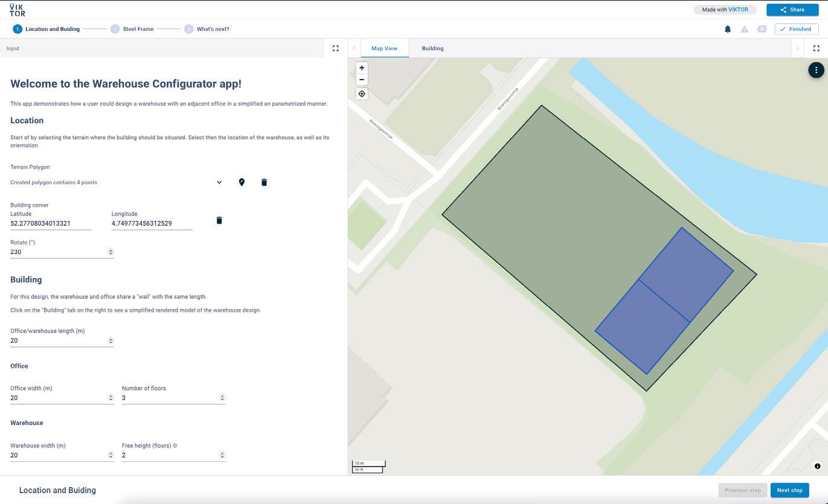828x504 pixels.
Task: Click the locate/recenter map icon
Action: (362, 94)
